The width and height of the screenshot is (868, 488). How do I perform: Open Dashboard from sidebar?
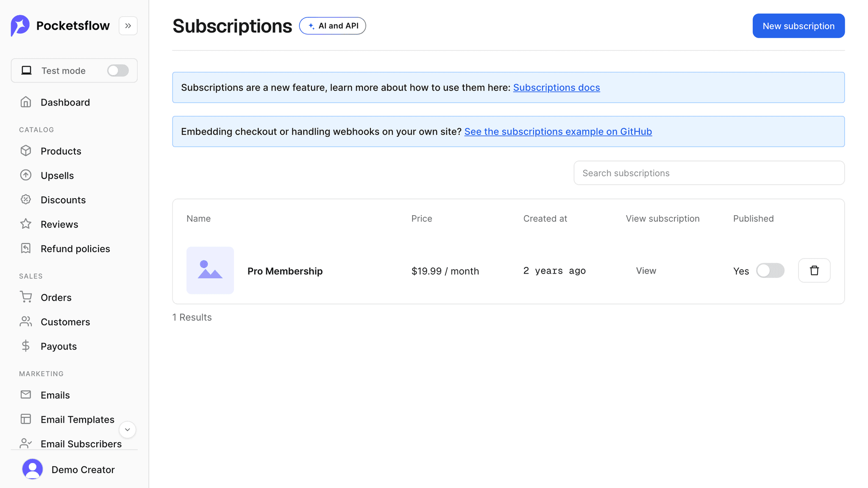pyautogui.click(x=65, y=103)
